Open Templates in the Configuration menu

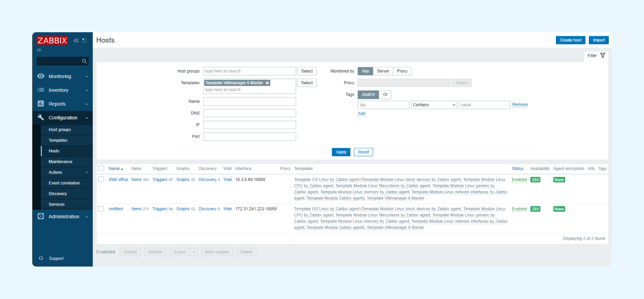pos(58,140)
